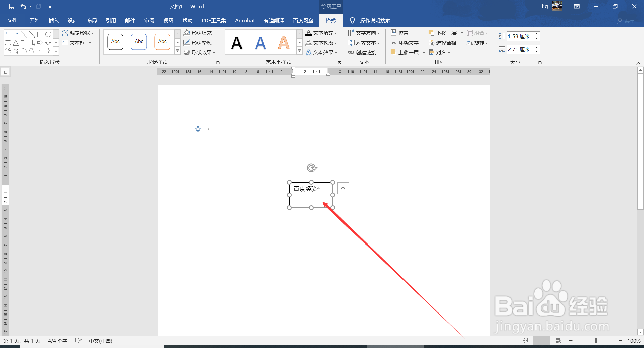The height and width of the screenshot is (348, 644).
Task: Click the shape height field showing 1.59 厘米
Action: coord(520,36)
